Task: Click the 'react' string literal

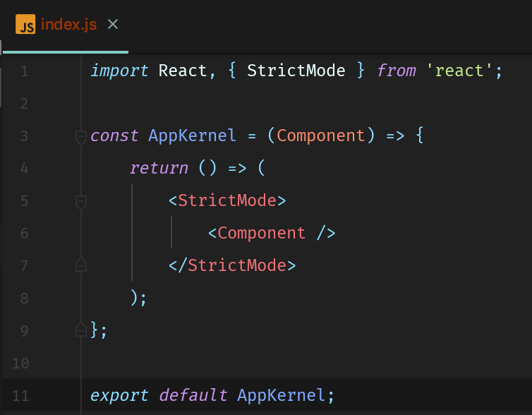Action: pos(459,71)
